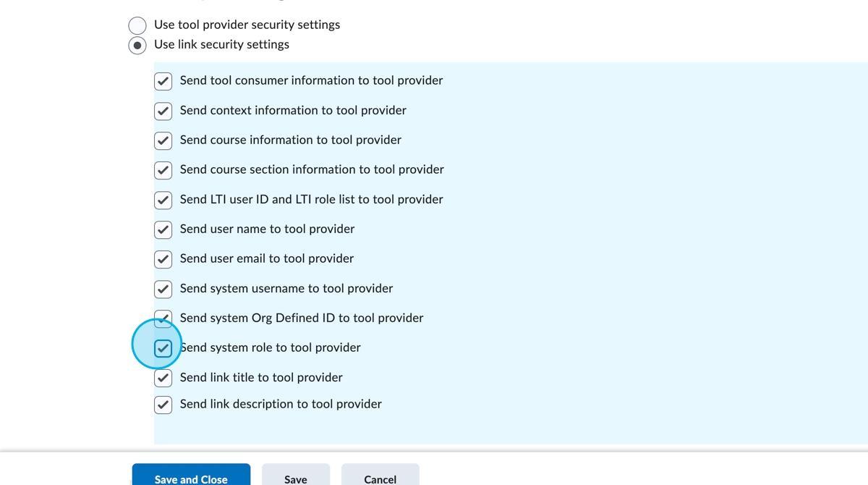Disable Send course information checkbox
868x485 pixels.
pos(163,140)
